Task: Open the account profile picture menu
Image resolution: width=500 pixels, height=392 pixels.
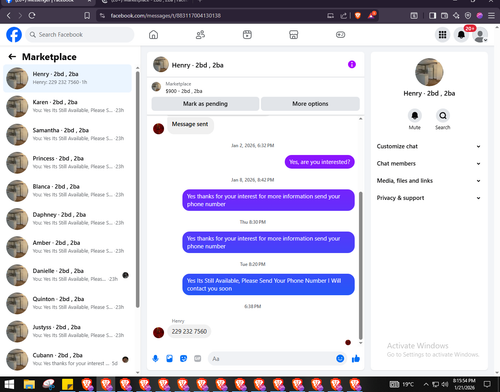Action: (x=480, y=35)
